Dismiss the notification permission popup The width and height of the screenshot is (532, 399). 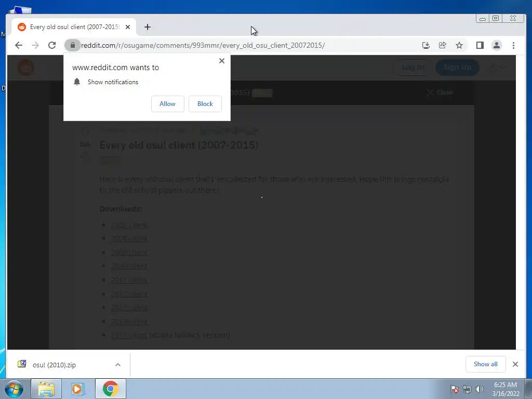pos(222,61)
